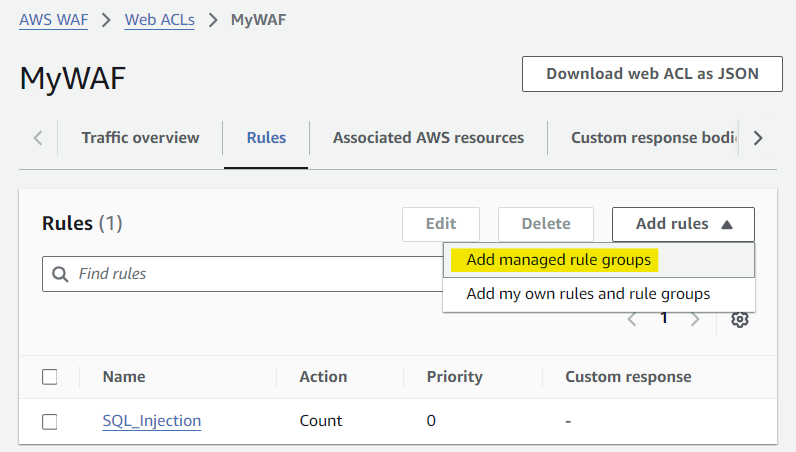Go to next page of rules

coord(696,319)
